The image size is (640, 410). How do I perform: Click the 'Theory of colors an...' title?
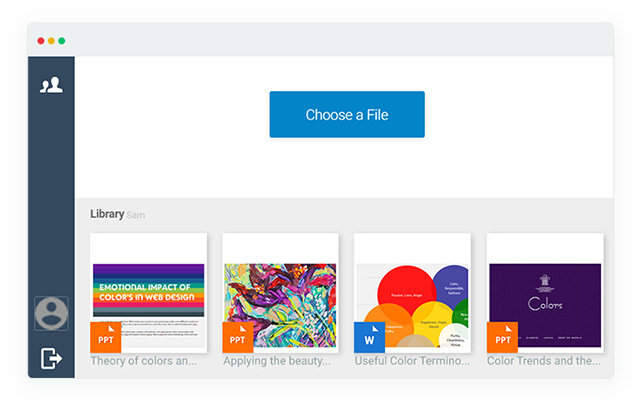click(x=144, y=361)
